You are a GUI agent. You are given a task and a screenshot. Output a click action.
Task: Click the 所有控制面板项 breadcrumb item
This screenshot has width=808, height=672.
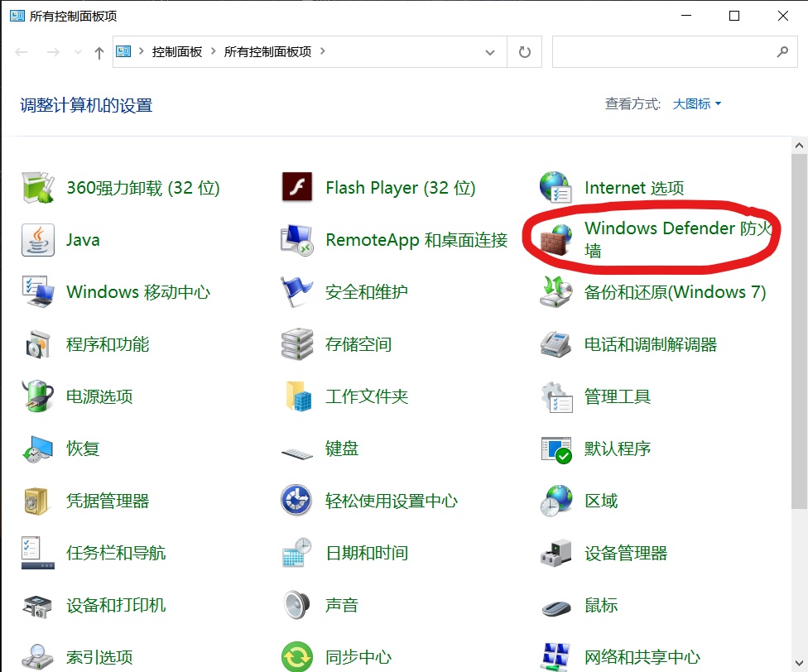(x=267, y=51)
